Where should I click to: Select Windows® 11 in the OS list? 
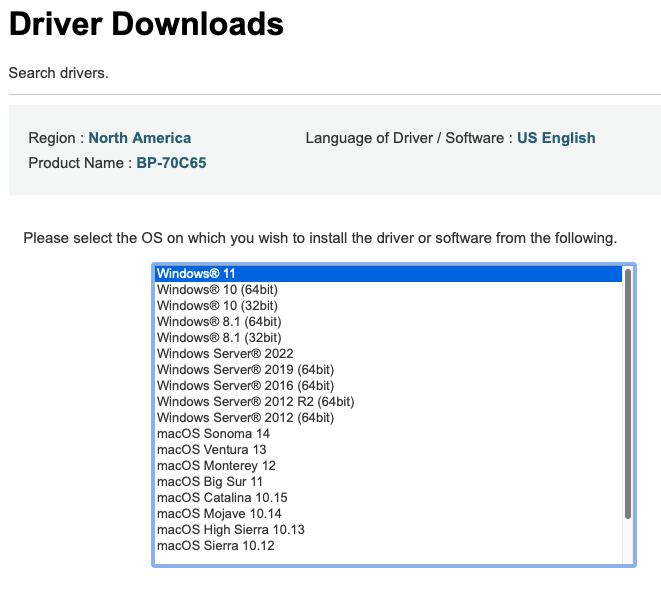coord(196,273)
